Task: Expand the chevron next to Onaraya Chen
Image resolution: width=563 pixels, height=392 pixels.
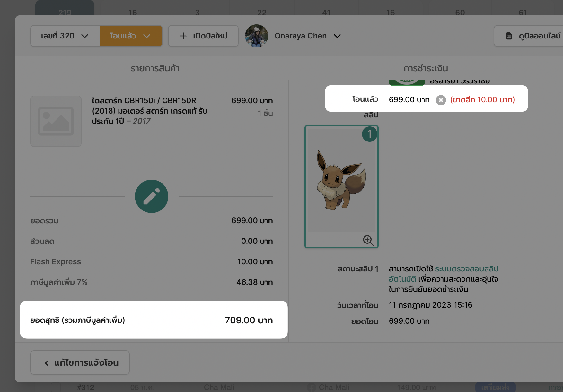Action: [337, 36]
